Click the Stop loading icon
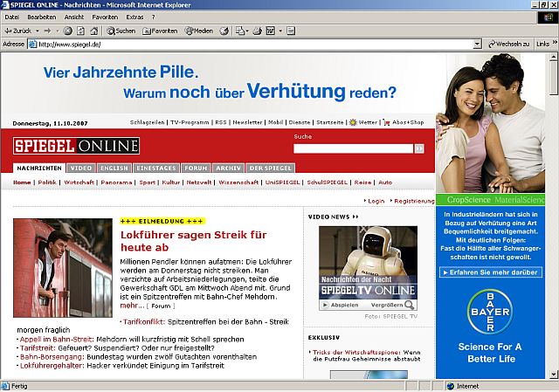This screenshot has width=559, height=392. 68,31
